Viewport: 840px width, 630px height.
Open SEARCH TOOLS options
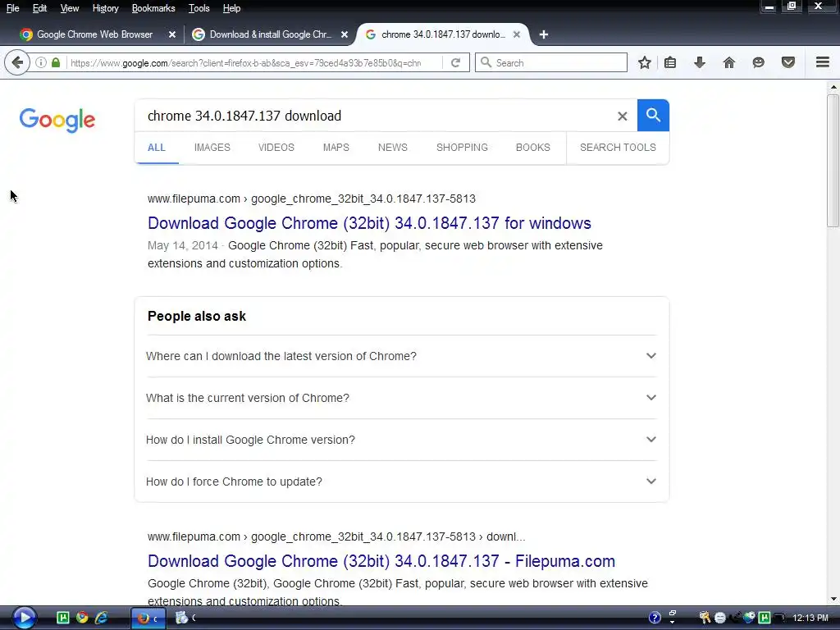pyautogui.click(x=618, y=148)
